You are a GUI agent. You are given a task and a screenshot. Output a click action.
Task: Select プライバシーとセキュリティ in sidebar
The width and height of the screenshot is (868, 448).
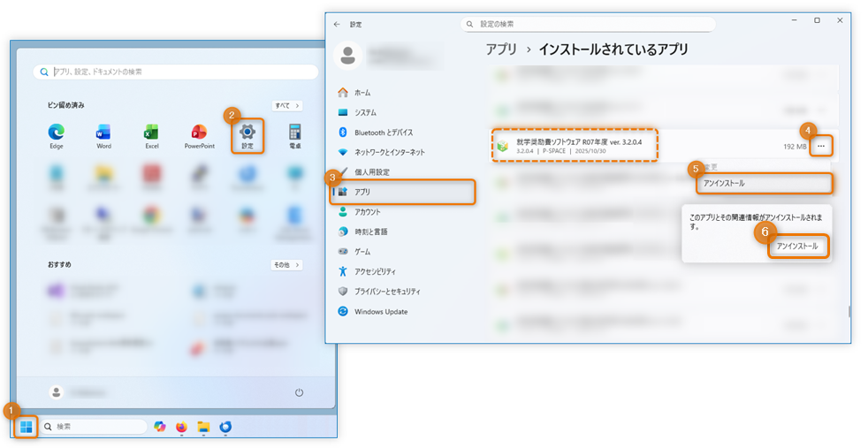coord(402,292)
